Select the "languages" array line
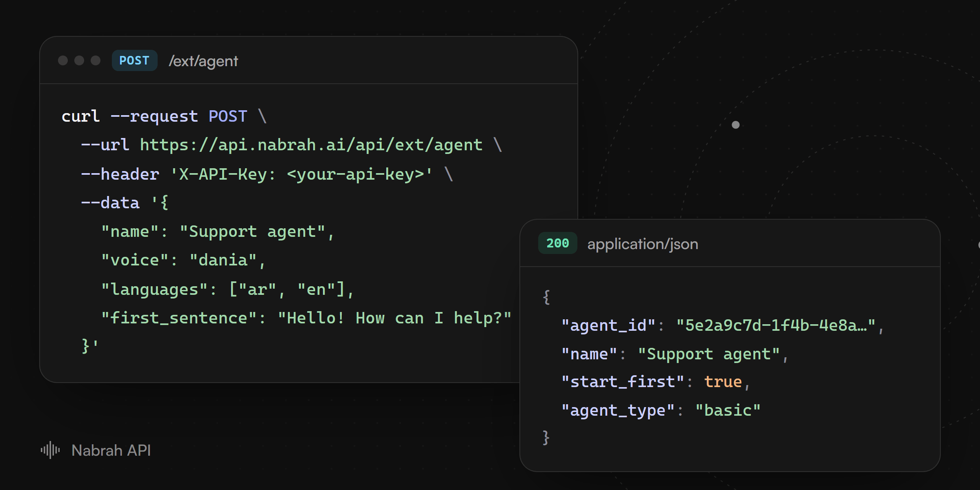This screenshot has height=490, width=980. (227, 290)
